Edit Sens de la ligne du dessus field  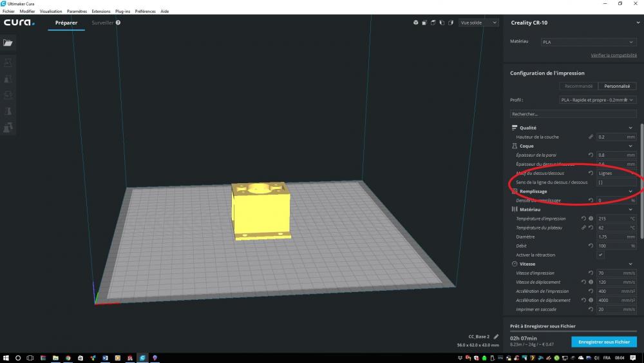coord(616,182)
